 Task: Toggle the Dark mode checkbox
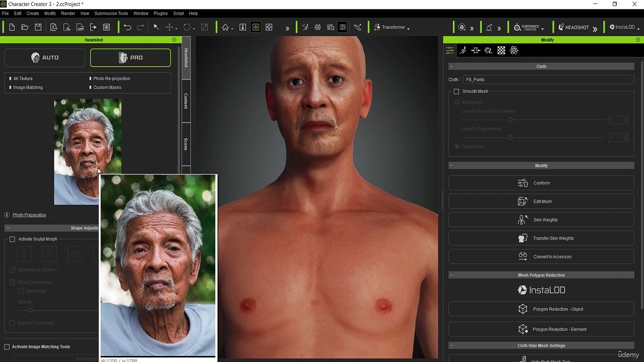point(21,291)
